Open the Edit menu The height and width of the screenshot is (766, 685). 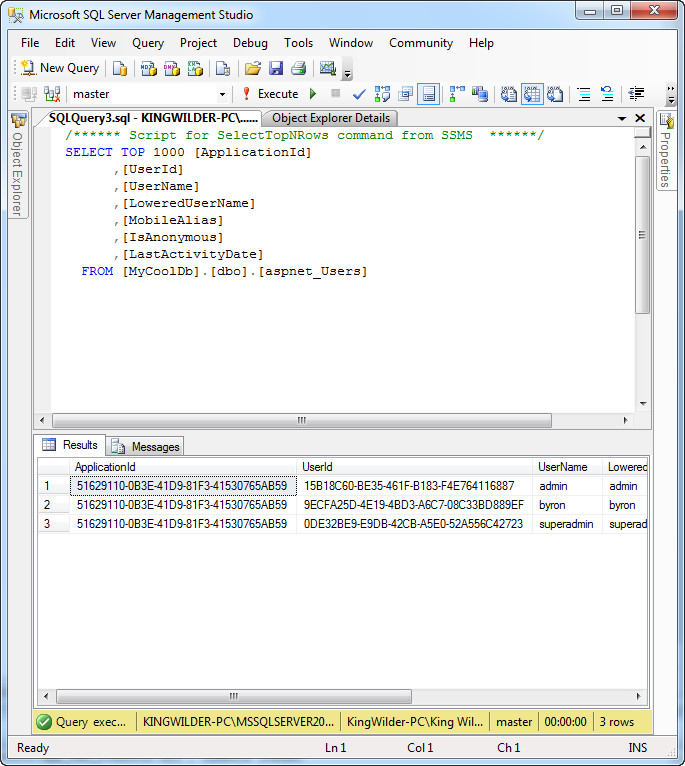coord(65,43)
